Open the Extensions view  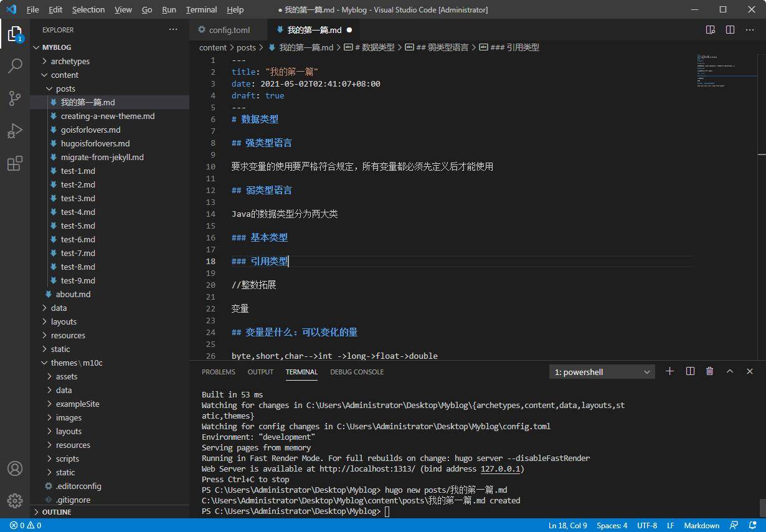(x=15, y=163)
